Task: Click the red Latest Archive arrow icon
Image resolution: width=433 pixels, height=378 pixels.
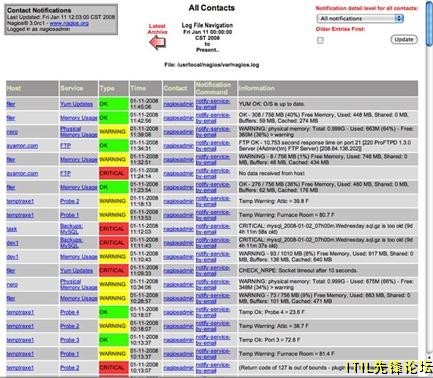Action: 158,43
